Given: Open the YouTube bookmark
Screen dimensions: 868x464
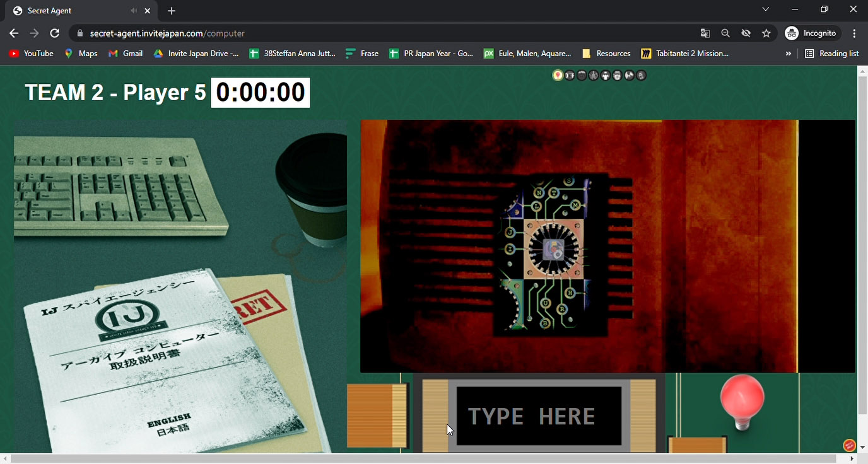Looking at the screenshot, I should coord(32,54).
